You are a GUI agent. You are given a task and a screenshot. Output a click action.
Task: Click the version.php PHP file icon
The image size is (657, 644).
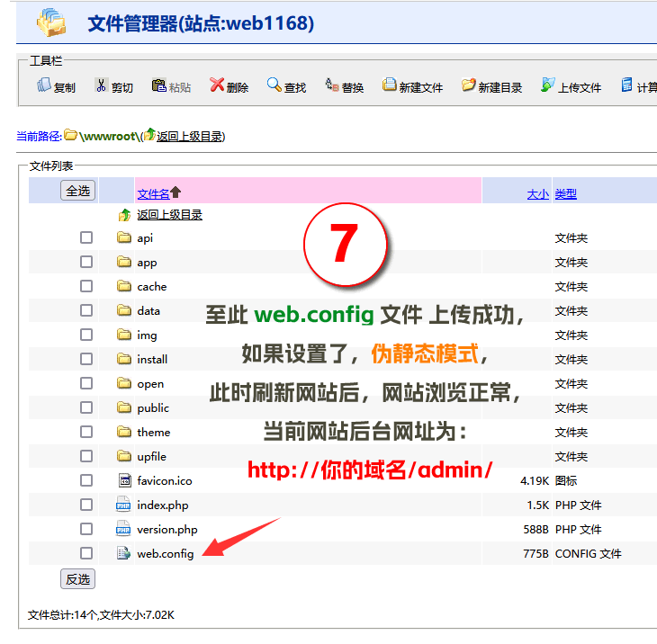point(123,529)
